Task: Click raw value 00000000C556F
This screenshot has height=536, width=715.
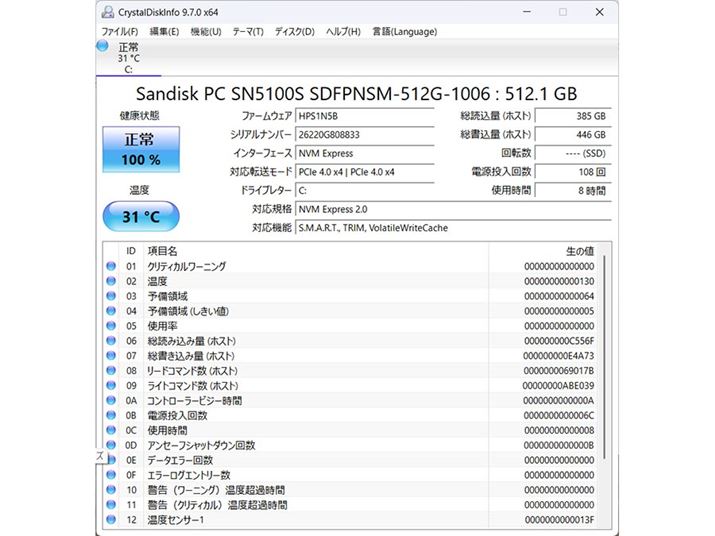Action: (559, 341)
